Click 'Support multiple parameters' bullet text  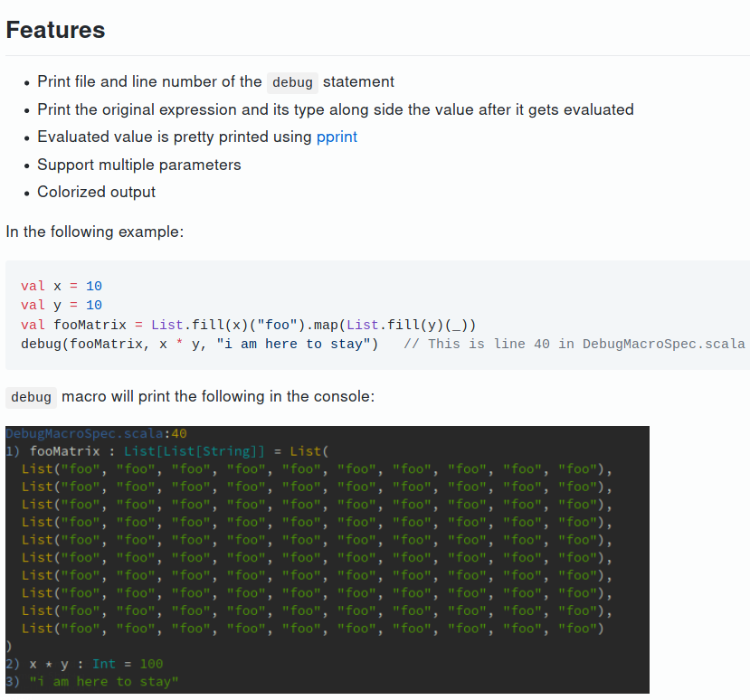[139, 165]
